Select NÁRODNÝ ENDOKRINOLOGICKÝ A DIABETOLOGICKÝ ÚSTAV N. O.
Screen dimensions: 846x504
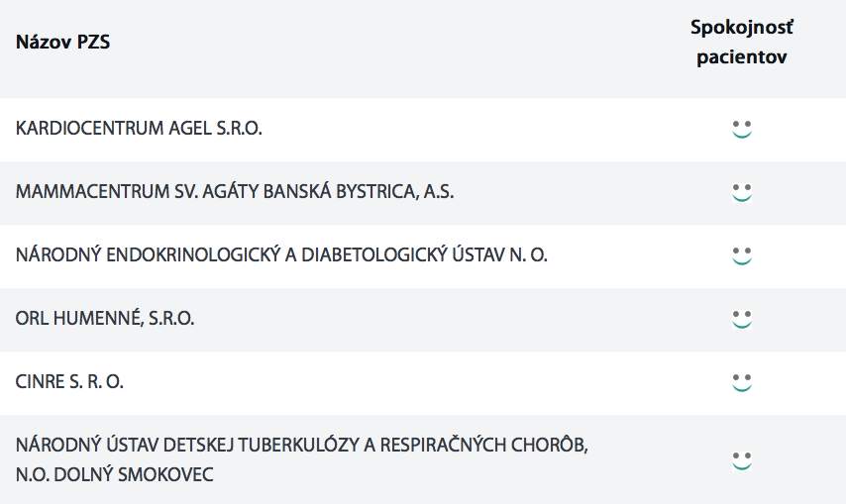pos(281,254)
